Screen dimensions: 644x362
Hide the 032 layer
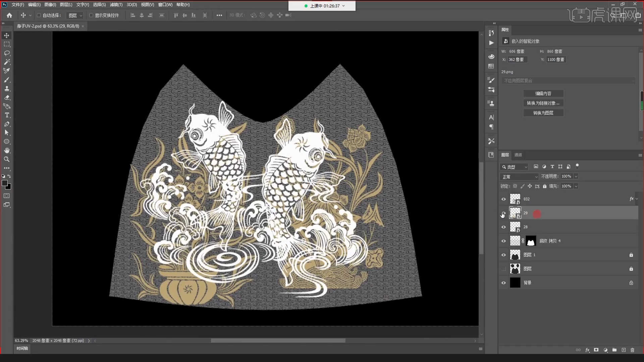[503, 199]
